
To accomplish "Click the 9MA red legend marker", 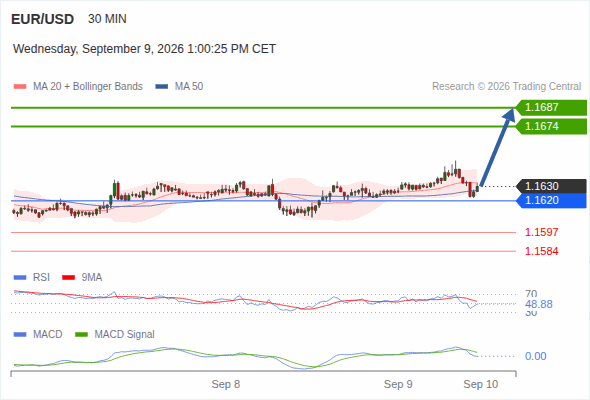I will [x=68, y=278].
